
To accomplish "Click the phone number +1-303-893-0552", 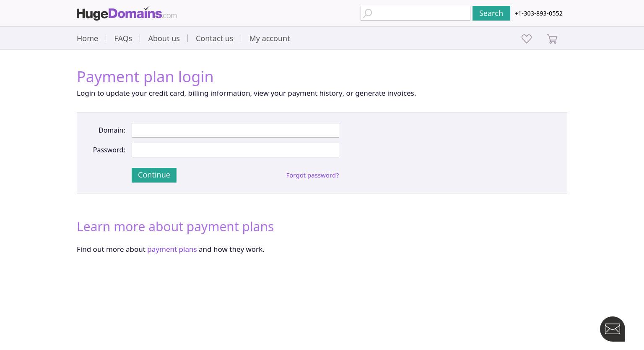I will point(538,13).
